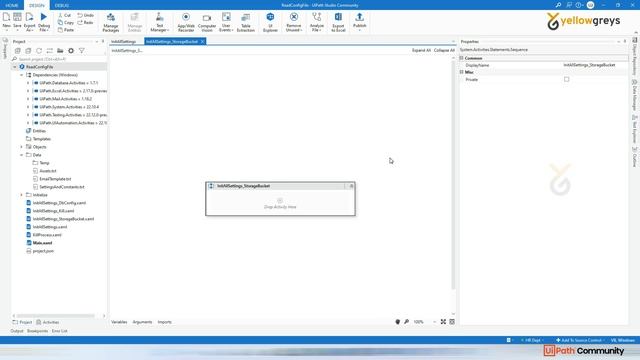Click Open Project Folder icon
Viewport: 640px width, 360px height.
coord(60,51)
